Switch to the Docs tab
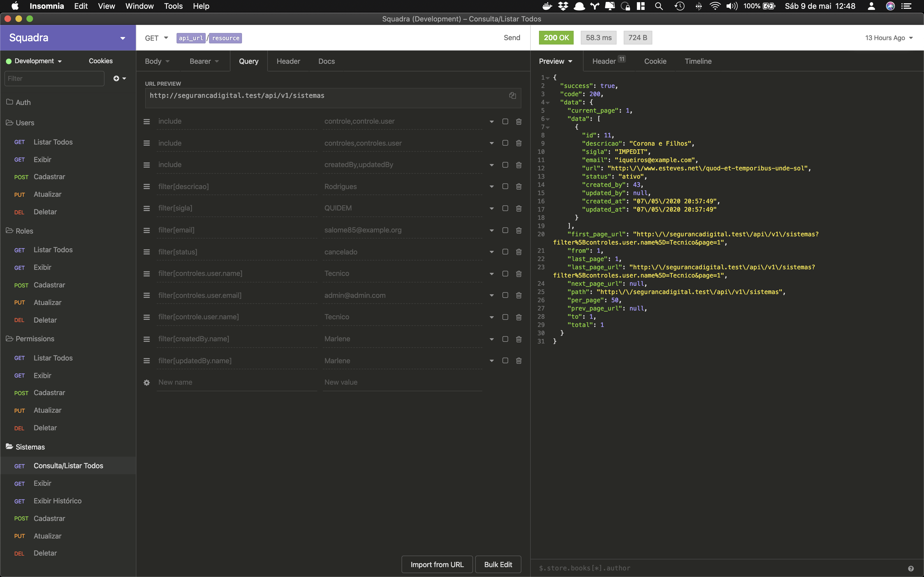 tap(326, 61)
